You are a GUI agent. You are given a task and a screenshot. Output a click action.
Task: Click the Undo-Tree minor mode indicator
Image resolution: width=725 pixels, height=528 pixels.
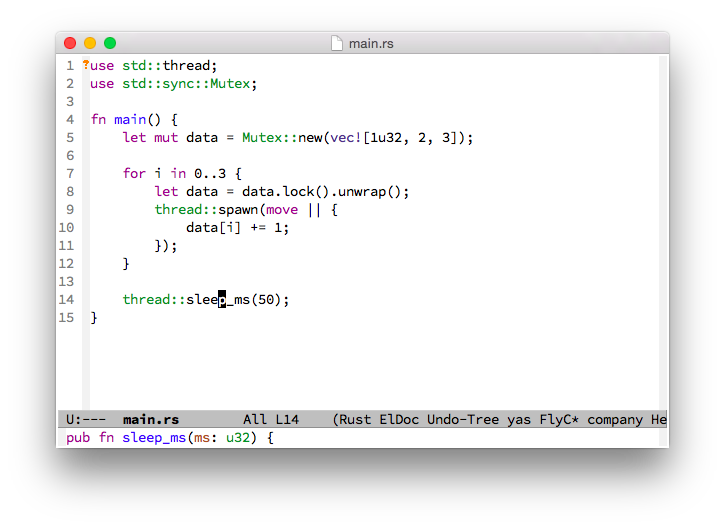point(463,420)
